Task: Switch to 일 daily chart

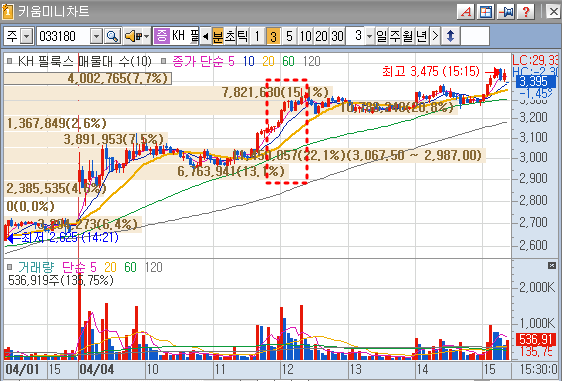Action: 382,36
